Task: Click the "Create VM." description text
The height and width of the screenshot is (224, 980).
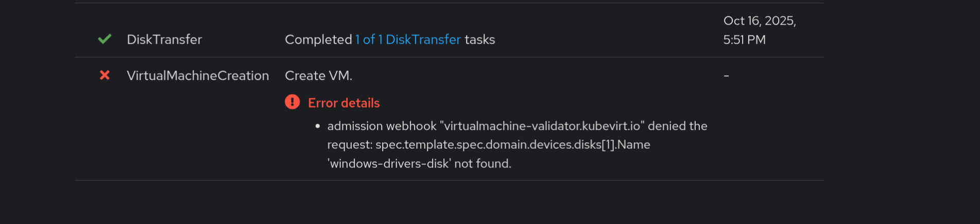Action: (318, 76)
